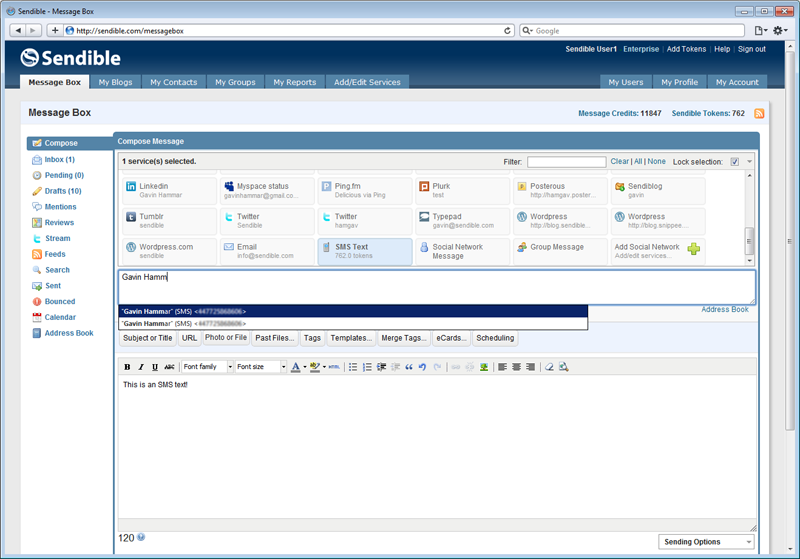
Task: Insert image into message
Action: pos(484,367)
